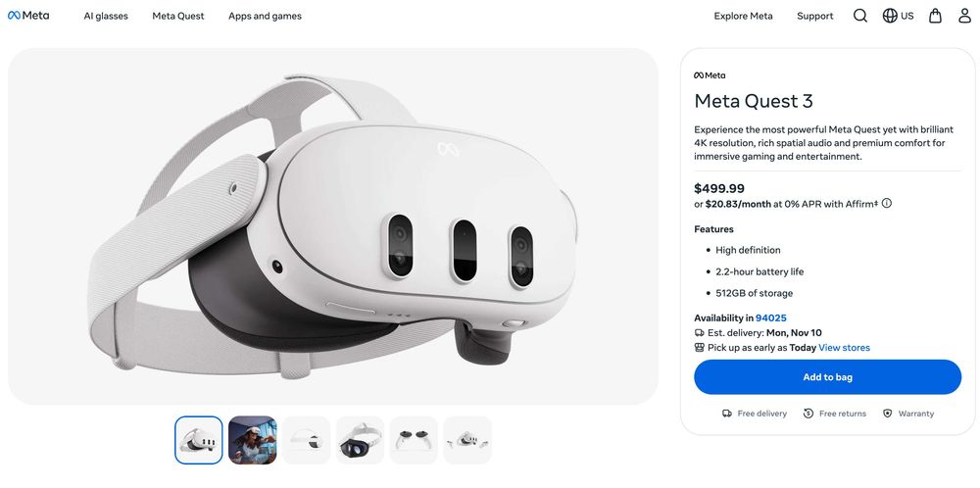Click the Free delivery truck icon
This screenshot has height=488, width=980.
pyautogui.click(x=727, y=414)
